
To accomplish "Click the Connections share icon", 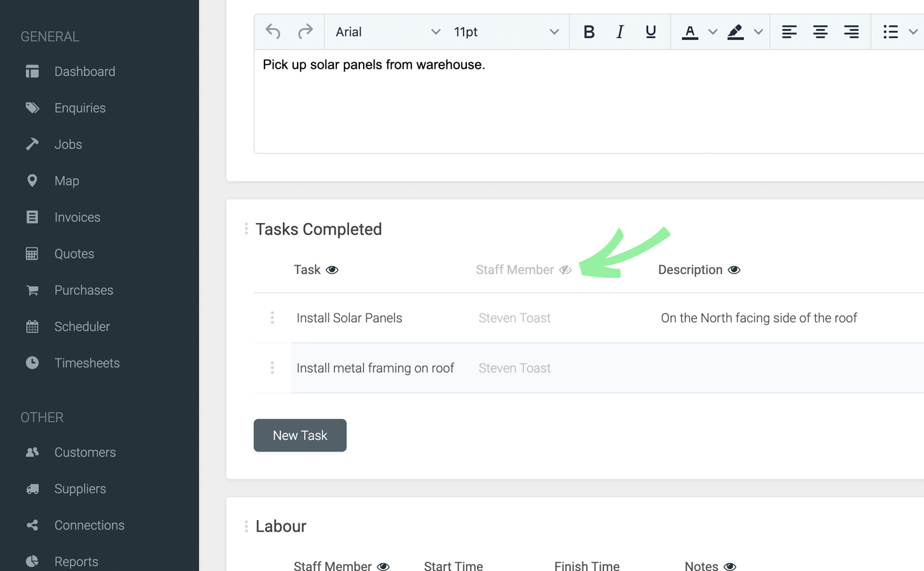I will click(32, 525).
